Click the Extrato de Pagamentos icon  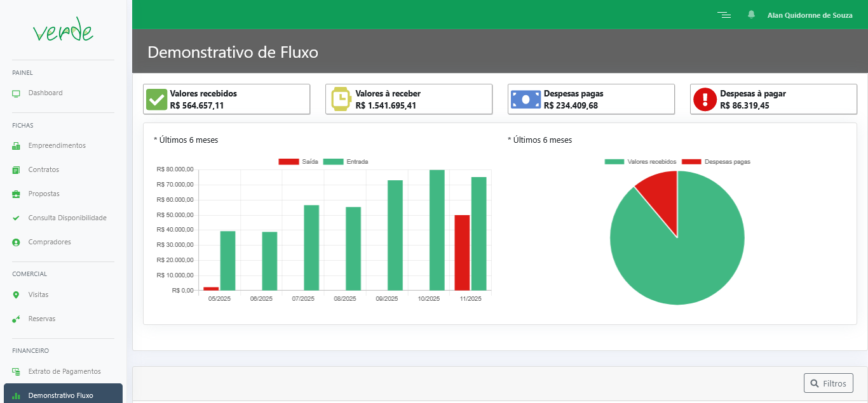[15, 371]
